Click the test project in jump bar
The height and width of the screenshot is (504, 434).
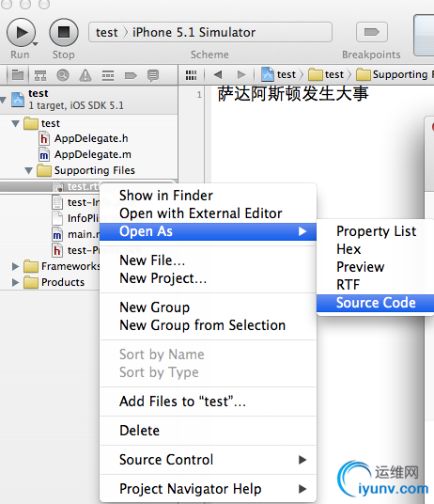(278, 74)
